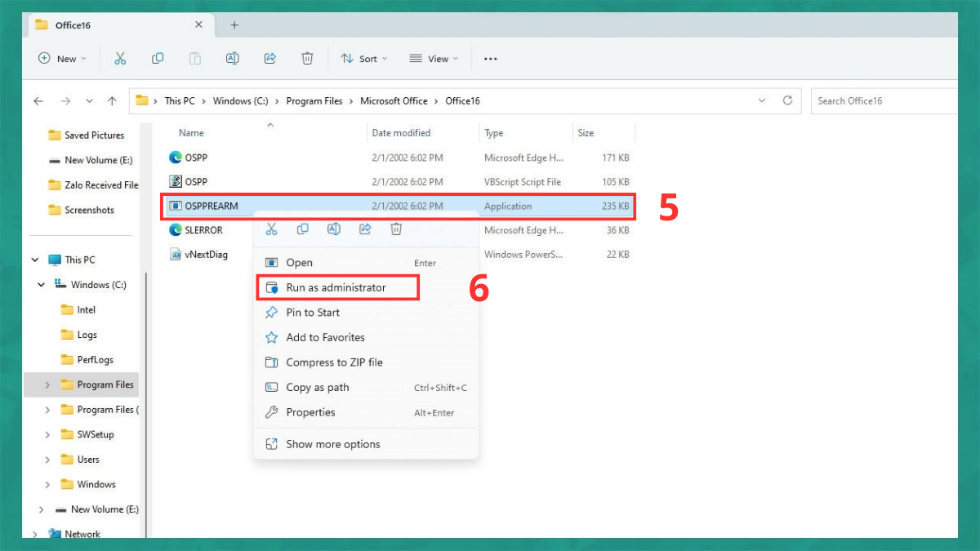
Task: Expand the Program Files tree node
Action: tap(47, 384)
